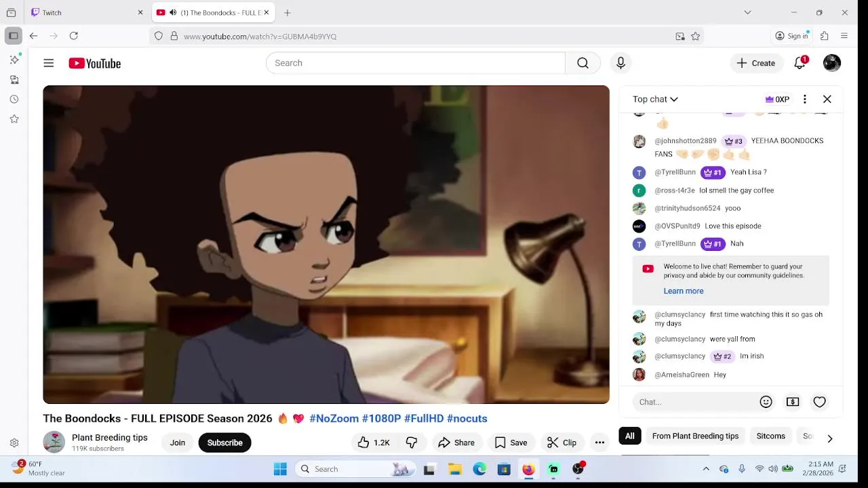Click the YouTube search magnifier button

583,63
